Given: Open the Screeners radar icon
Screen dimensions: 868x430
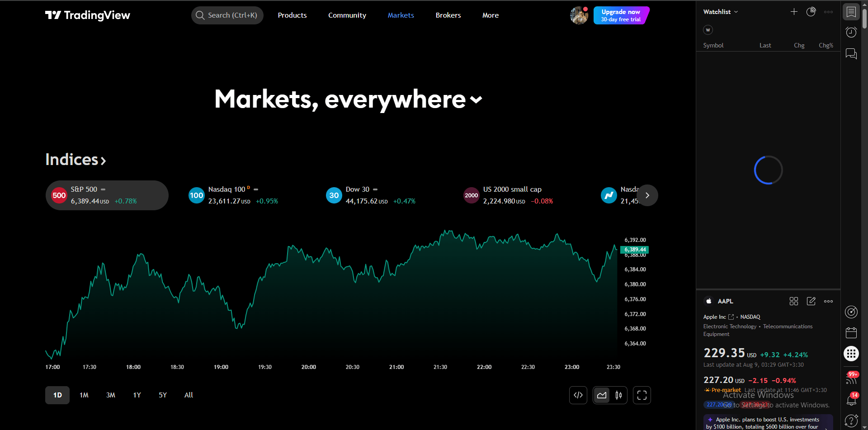Looking at the screenshot, I should point(851,312).
